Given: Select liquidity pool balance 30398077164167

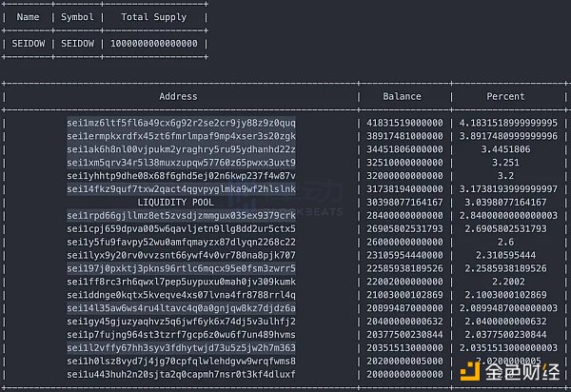Looking at the screenshot, I should point(404,203).
